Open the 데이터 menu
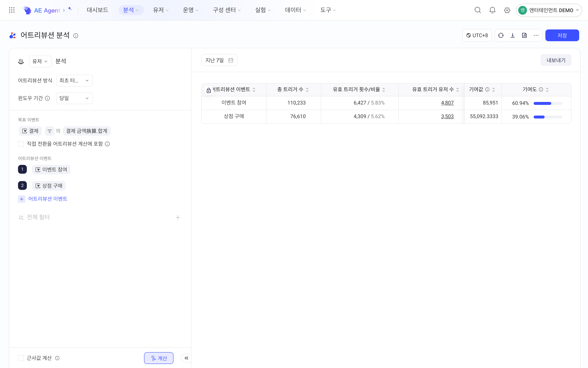 (295, 10)
